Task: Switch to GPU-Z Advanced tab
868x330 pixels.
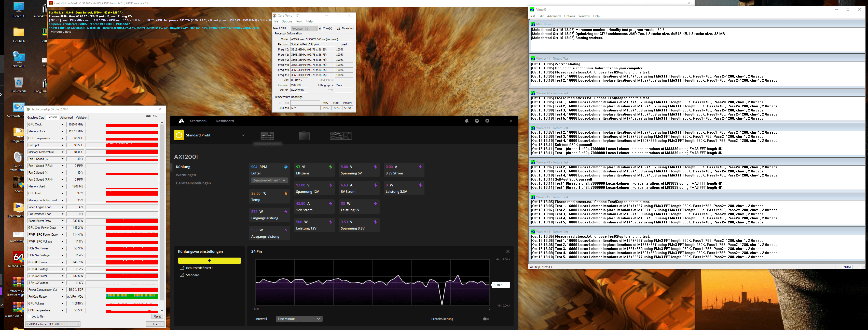Action: (66, 117)
